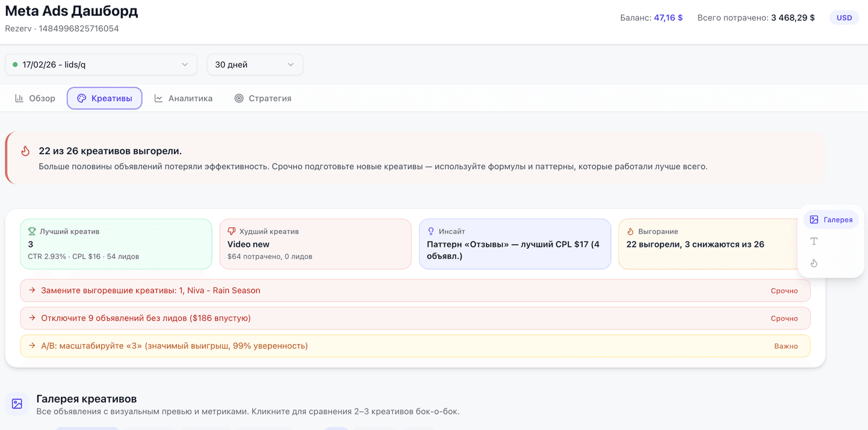
Task: Select the "T" text icon in the floating side panel
Action: click(814, 241)
